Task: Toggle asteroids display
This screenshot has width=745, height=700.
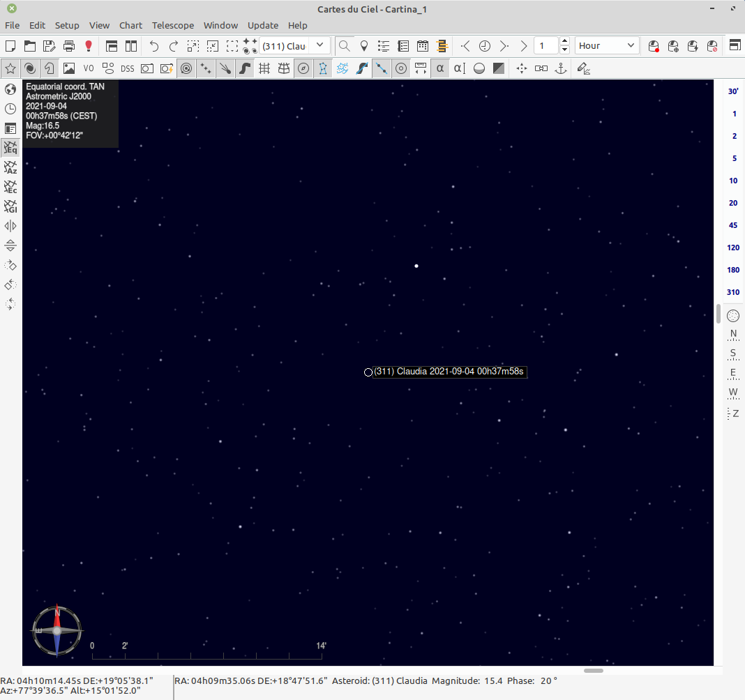Action: [x=206, y=69]
